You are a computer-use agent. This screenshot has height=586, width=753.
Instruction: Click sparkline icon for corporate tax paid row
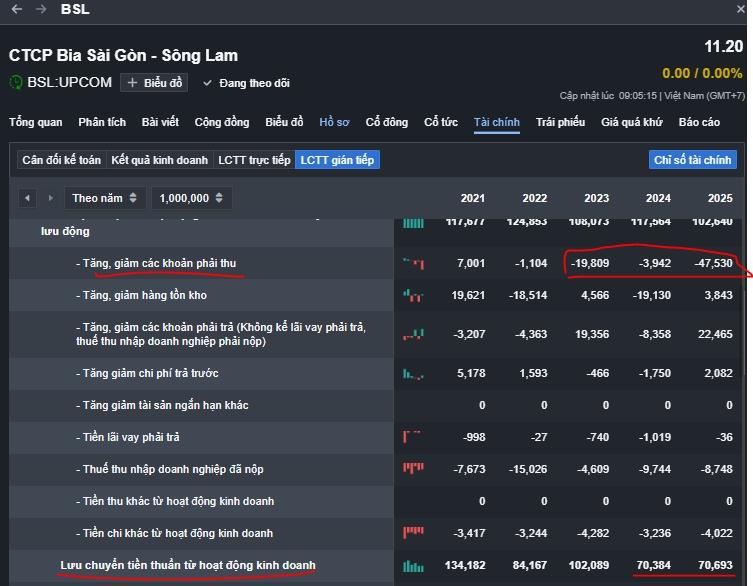413,469
